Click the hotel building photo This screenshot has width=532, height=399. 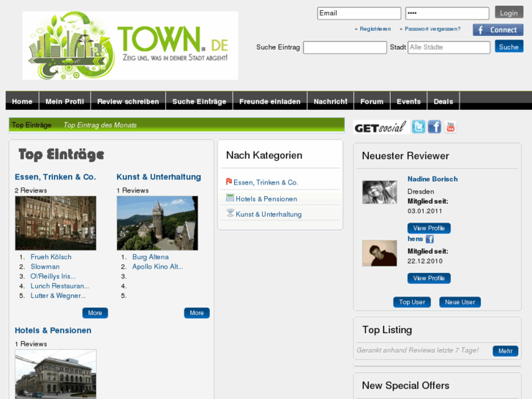click(56, 374)
